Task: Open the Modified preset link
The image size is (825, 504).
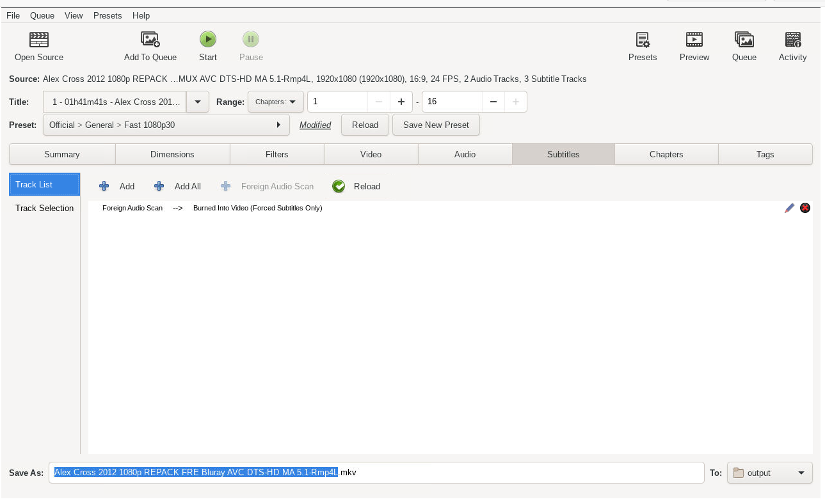Action: [315, 125]
